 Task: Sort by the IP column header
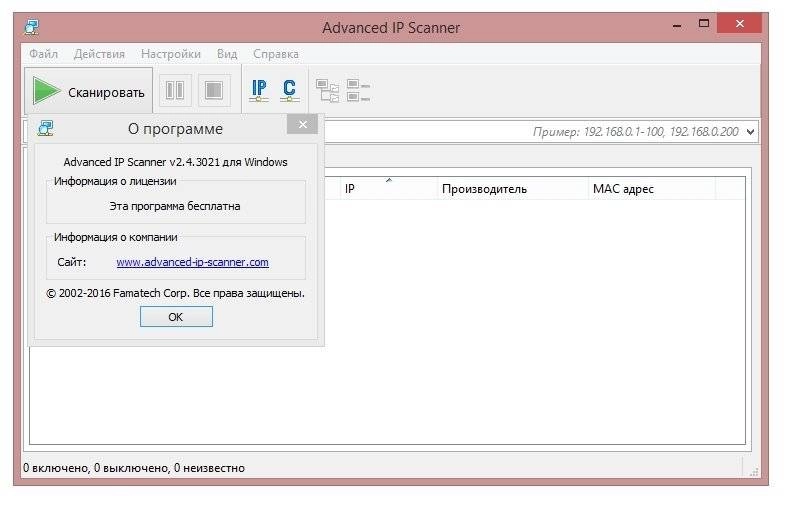tap(388, 189)
